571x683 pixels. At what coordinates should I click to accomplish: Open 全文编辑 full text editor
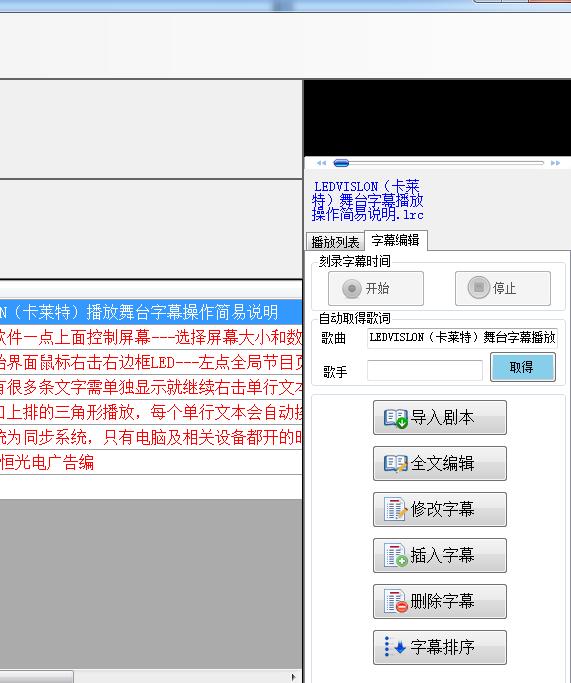(440, 463)
